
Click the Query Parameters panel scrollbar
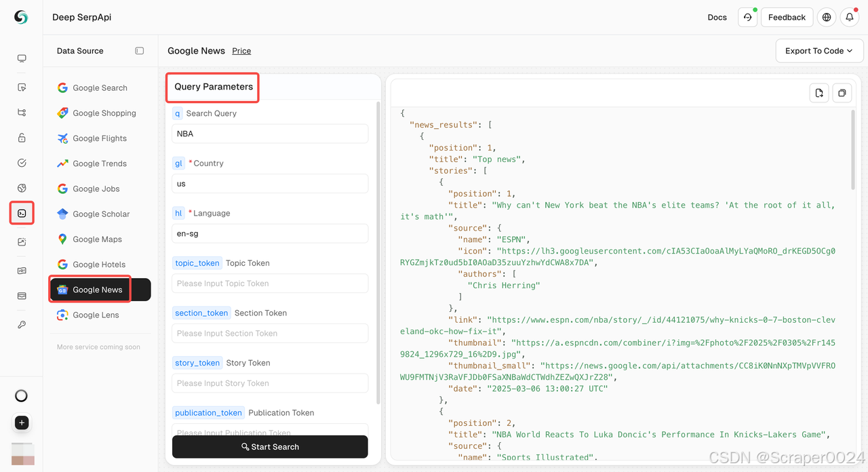pyautogui.click(x=378, y=254)
